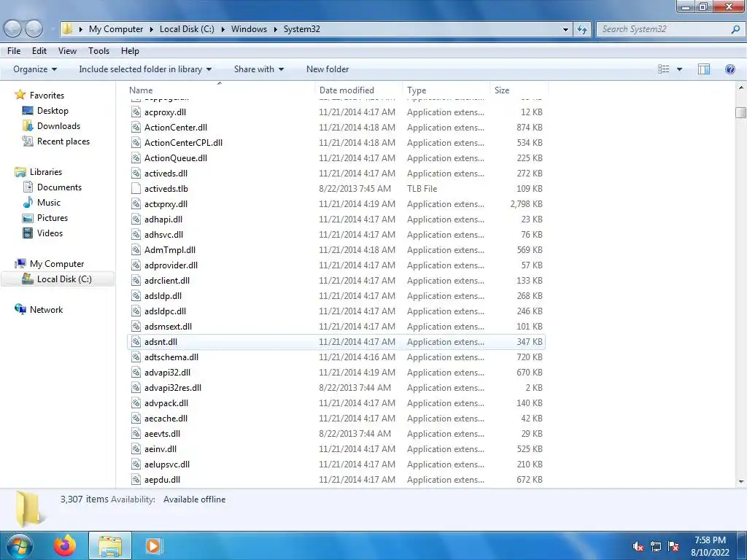Click the My Computer icon in sidebar
747x560 pixels.
click(x=20, y=263)
